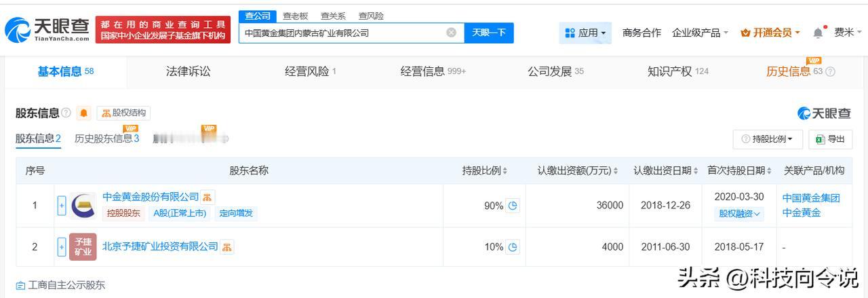Switch to the 基本信息 tab
This screenshot has height=298, width=868.
coord(66,71)
